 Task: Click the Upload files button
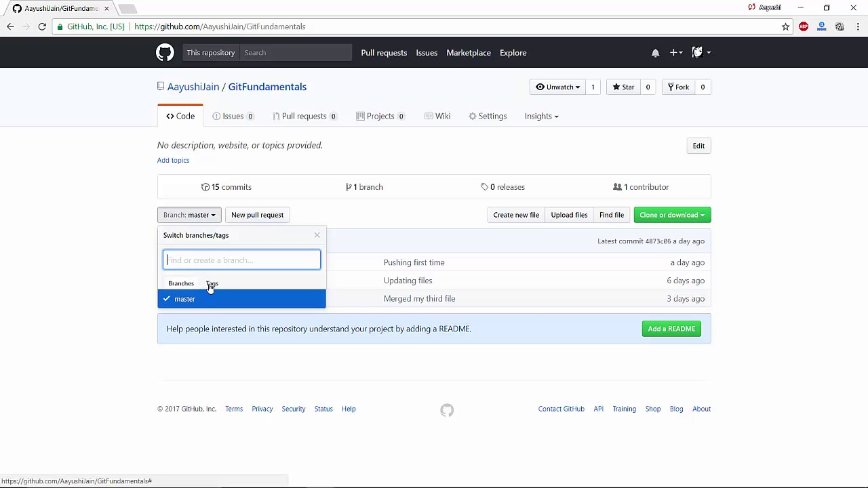tap(569, 215)
